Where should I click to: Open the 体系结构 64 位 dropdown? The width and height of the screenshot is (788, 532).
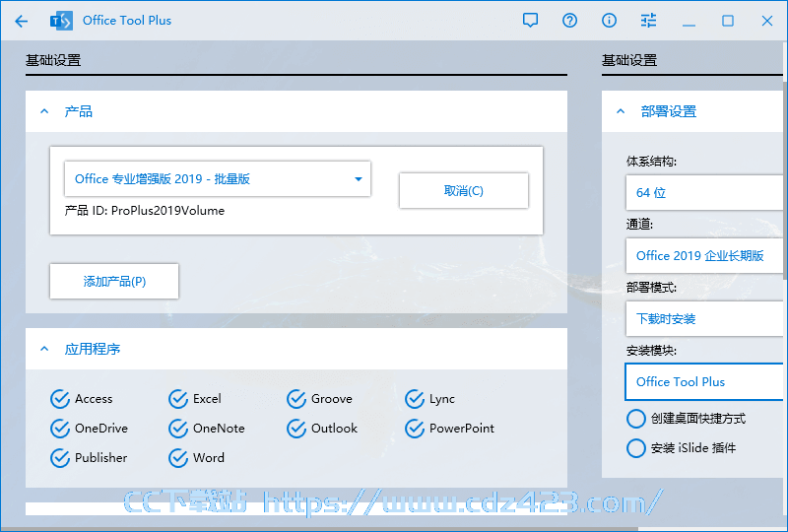tap(704, 192)
